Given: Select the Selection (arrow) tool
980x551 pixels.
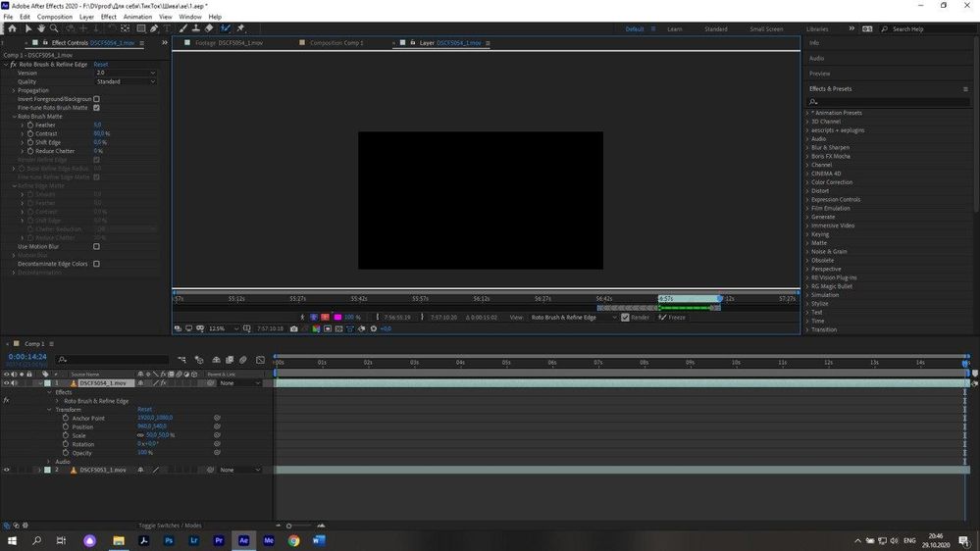Looking at the screenshot, I should coord(28,28).
